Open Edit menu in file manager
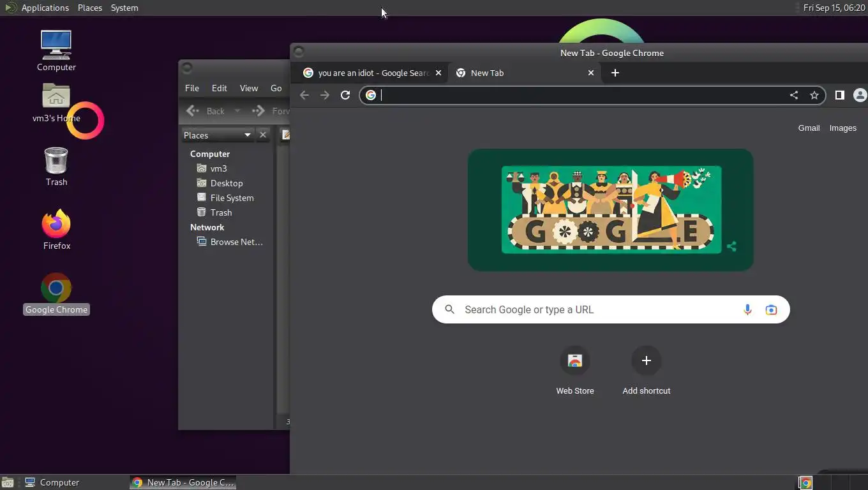 point(220,88)
